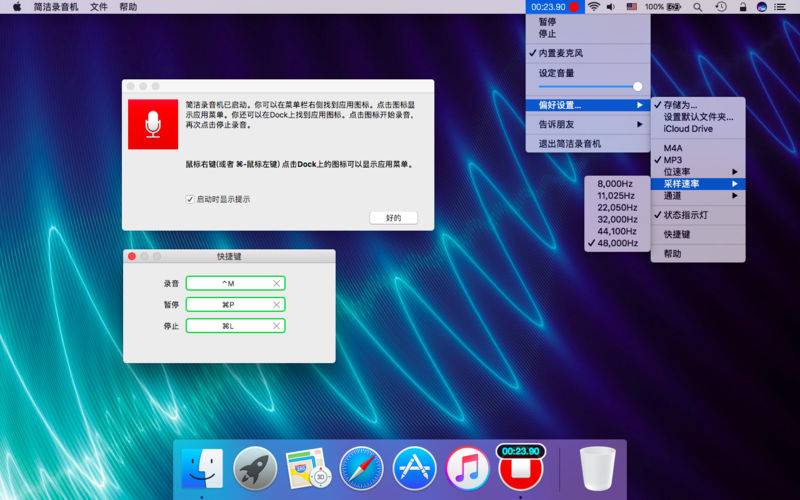Open the 帮助 menu in menu bar

[x=128, y=7]
